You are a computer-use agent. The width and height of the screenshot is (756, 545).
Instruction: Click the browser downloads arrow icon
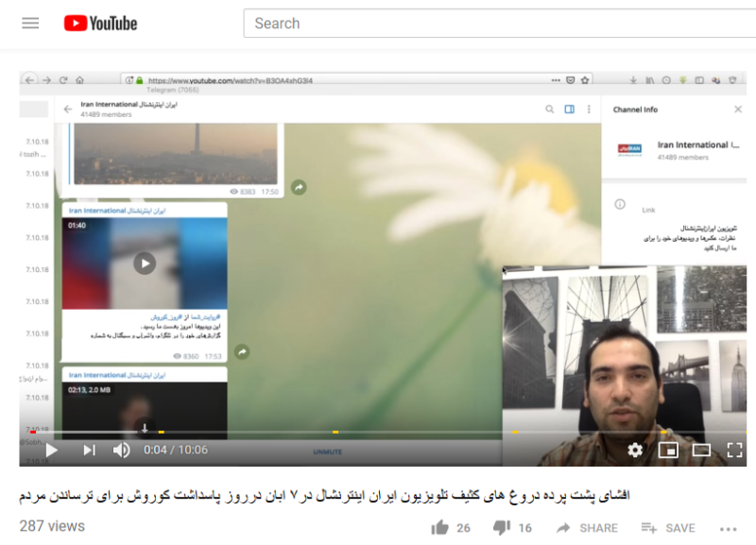(633, 80)
